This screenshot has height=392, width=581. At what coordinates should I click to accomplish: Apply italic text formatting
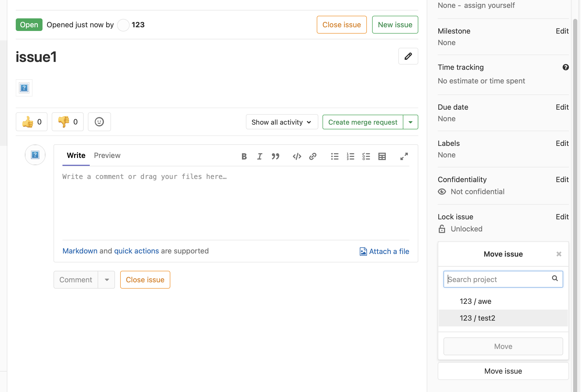click(x=260, y=156)
